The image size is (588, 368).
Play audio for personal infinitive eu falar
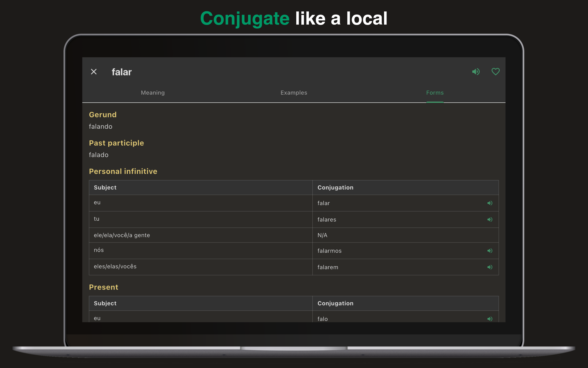490,203
